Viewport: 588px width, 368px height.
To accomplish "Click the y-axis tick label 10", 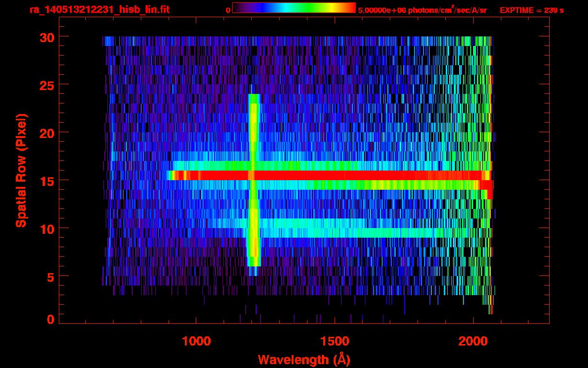I will [x=47, y=229].
